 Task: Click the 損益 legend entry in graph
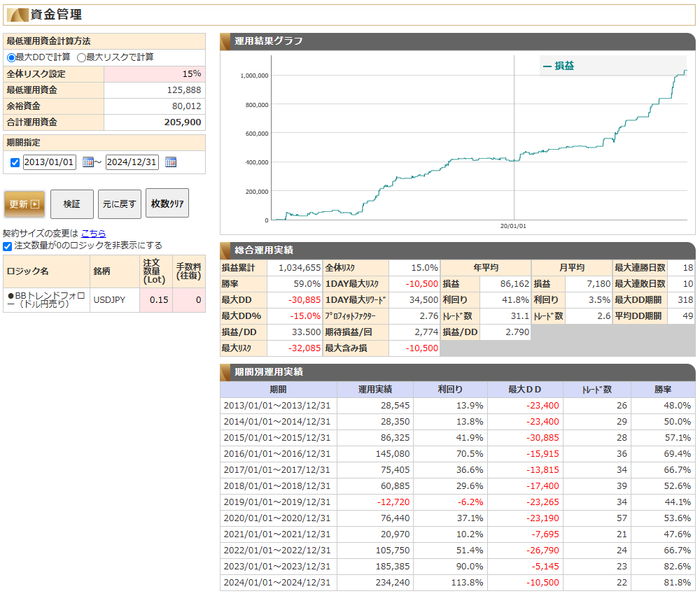click(x=559, y=66)
